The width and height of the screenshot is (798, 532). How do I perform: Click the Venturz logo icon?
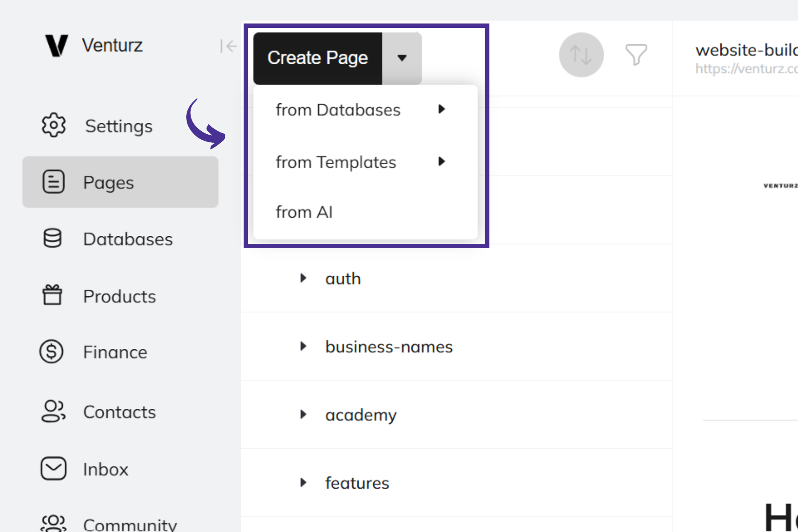[57, 46]
